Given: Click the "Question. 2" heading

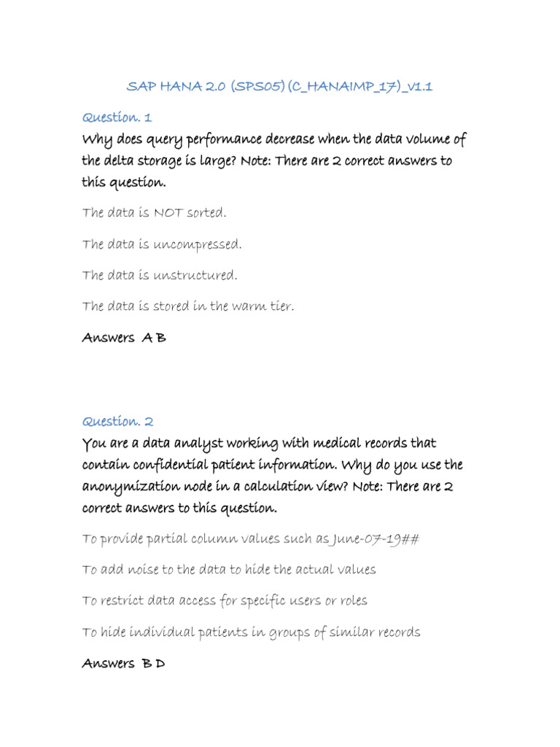Looking at the screenshot, I should (118, 422).
